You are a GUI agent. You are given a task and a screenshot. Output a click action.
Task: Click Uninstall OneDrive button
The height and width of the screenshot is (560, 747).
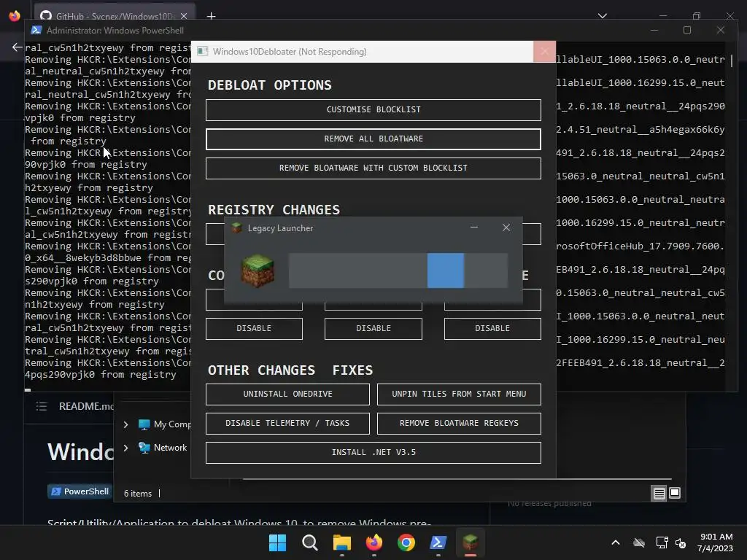click(287, 394)
